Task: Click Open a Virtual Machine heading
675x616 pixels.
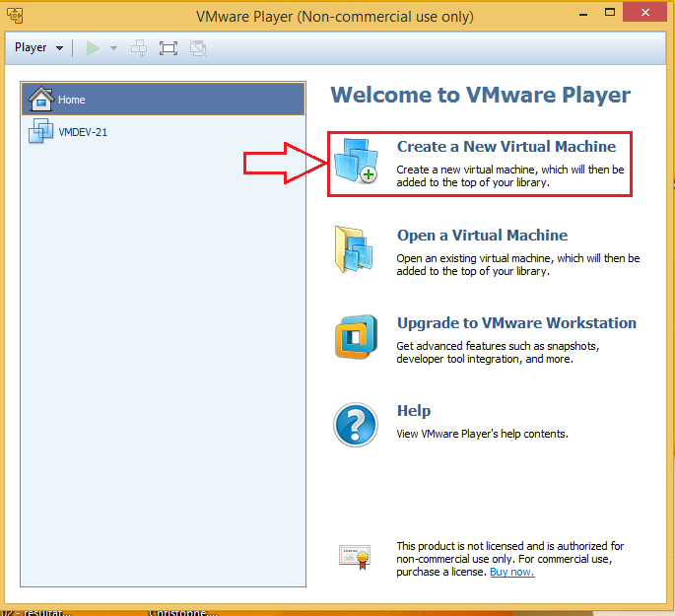Action: (x=482, y=235)
